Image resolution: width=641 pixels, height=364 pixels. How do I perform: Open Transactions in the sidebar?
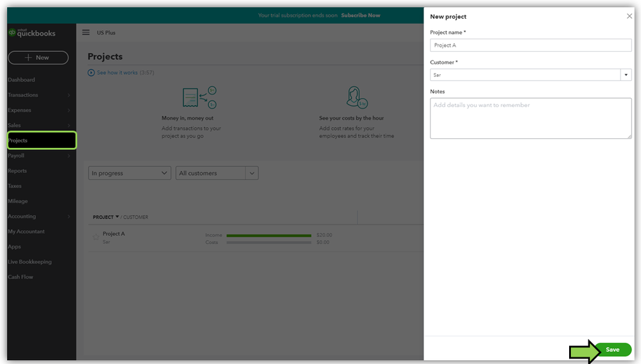pos(23,95)
